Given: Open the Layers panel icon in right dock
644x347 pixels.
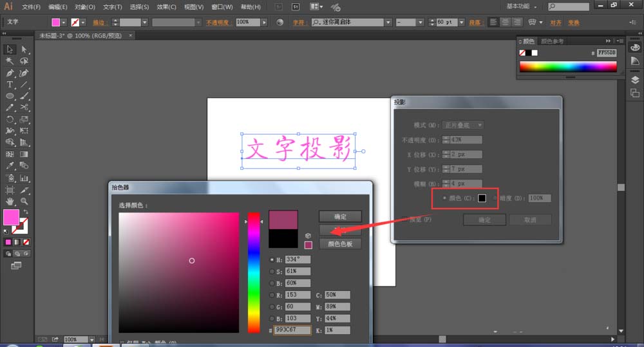Looking at the screenshot, I should click(635, 80).
